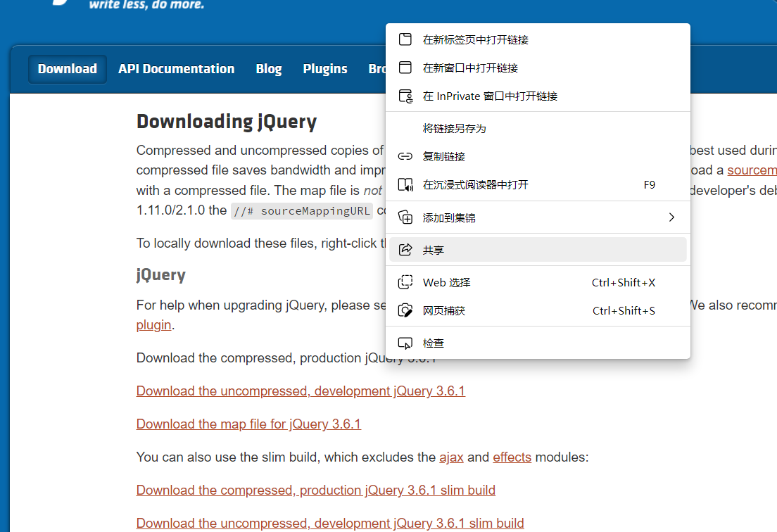Click the jQuery subsection heading
The width and height of the screenshot is (777, 532).
(x=161, y=275)
